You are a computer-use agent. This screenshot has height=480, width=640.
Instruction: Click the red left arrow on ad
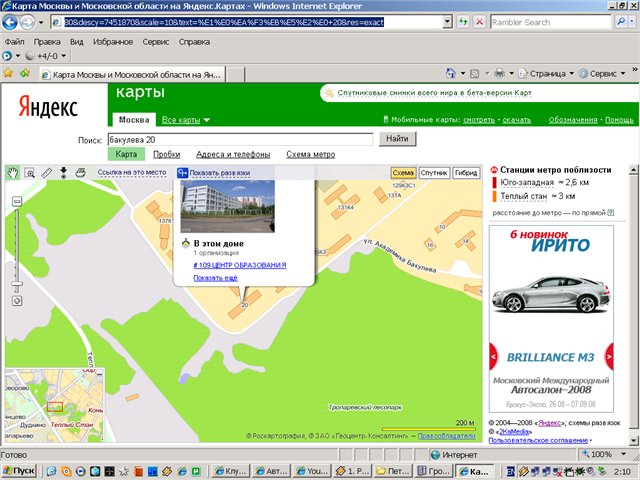point(493,357)
